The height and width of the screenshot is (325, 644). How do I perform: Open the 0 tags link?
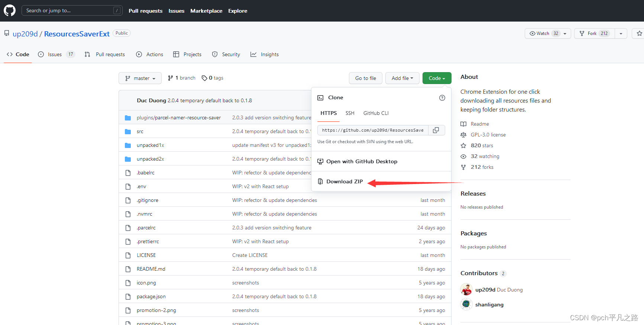pyautogui.click(x=213, y=78)
